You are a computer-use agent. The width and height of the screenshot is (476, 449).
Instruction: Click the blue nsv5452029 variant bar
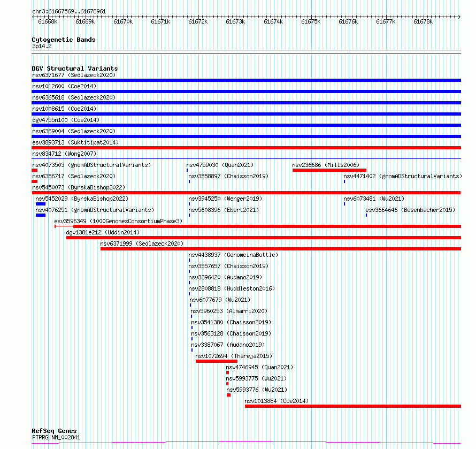(x=41, y=204)
